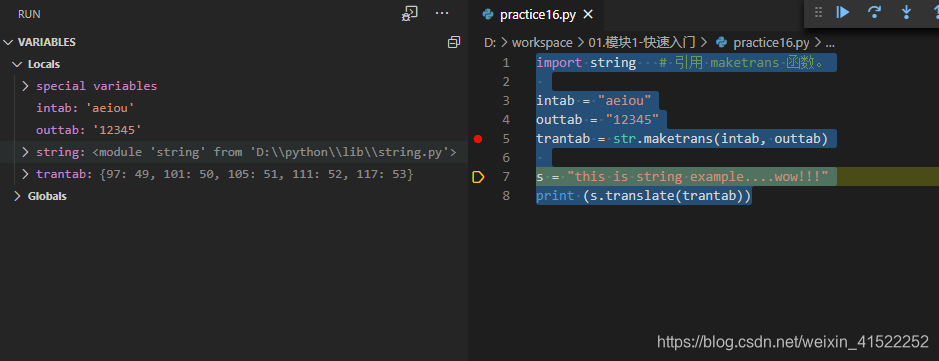939x361 pixels.
Task: Collapse all variables with the collapse icon
Action: (x=454, y=42)
